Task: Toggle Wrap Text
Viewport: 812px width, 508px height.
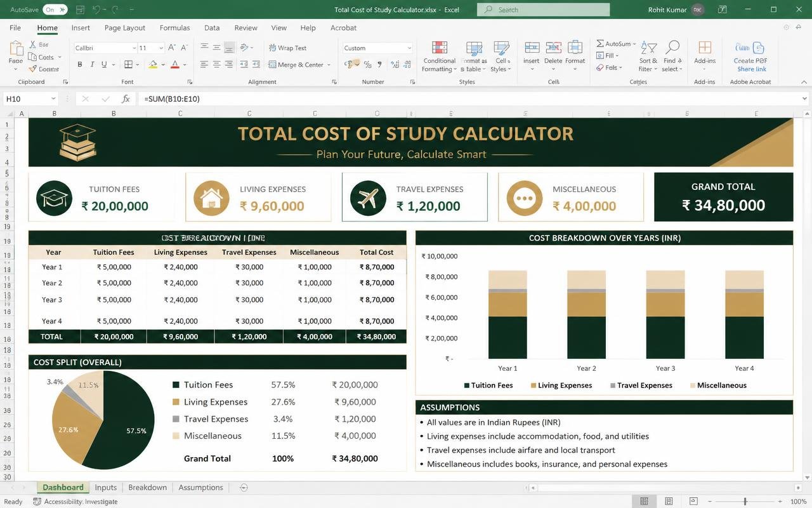Action: 287,48
